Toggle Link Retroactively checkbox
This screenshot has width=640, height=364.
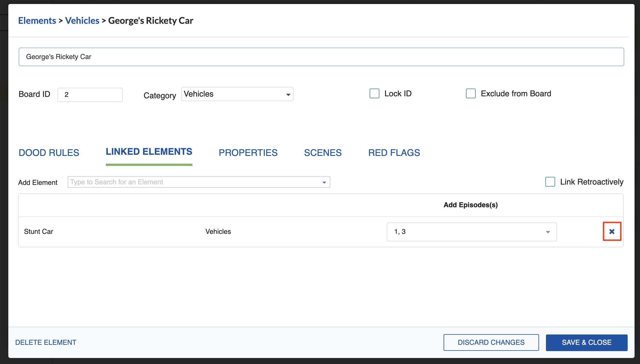550,182
